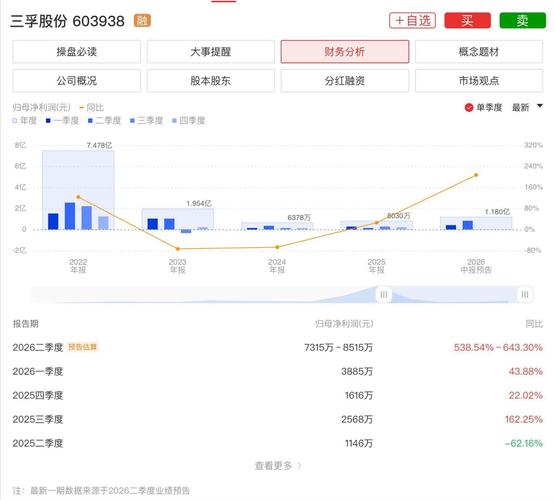Click the 3885万 profit value

tap(357, 372)
